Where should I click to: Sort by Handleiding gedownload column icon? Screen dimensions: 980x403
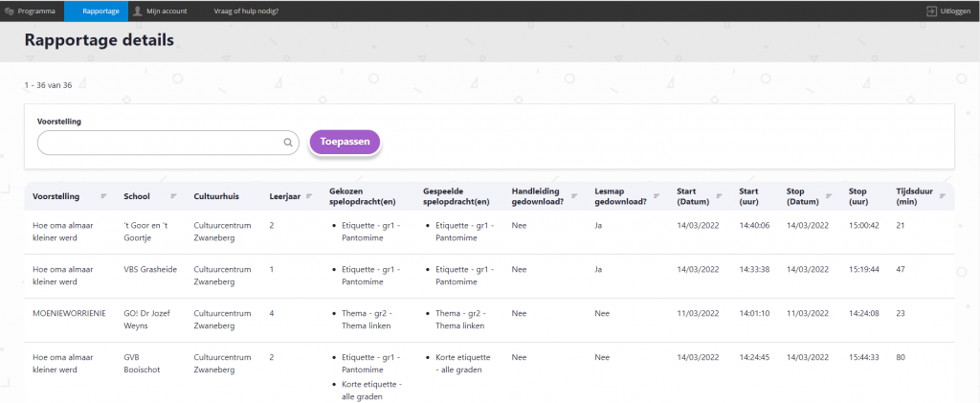point(573,196)
